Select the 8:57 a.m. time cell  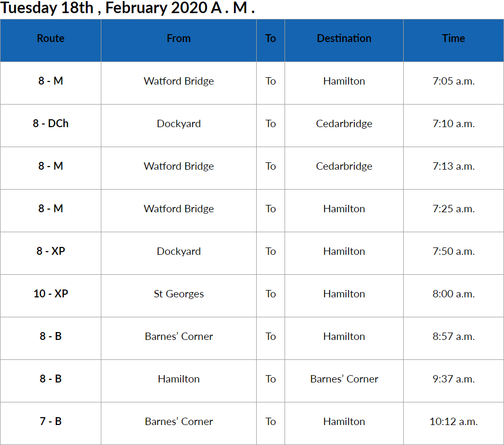pos(454,336)
